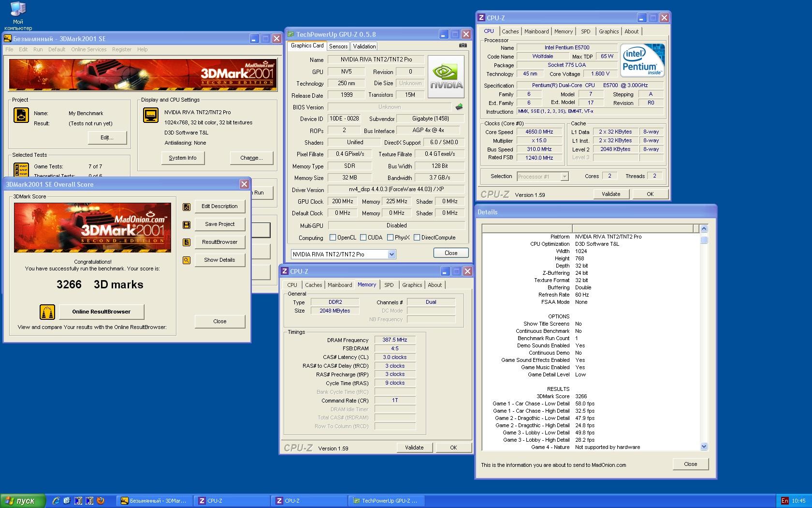Viewport: 812px width, 508px height.
Task: Click the GPU-Z title bar icon
Action: pos(290,34)
